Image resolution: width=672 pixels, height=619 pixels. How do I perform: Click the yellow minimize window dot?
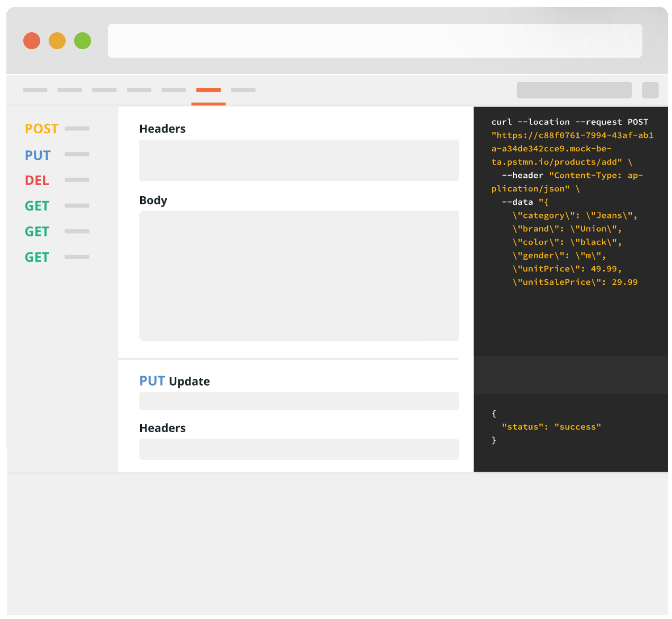(57, 41)
